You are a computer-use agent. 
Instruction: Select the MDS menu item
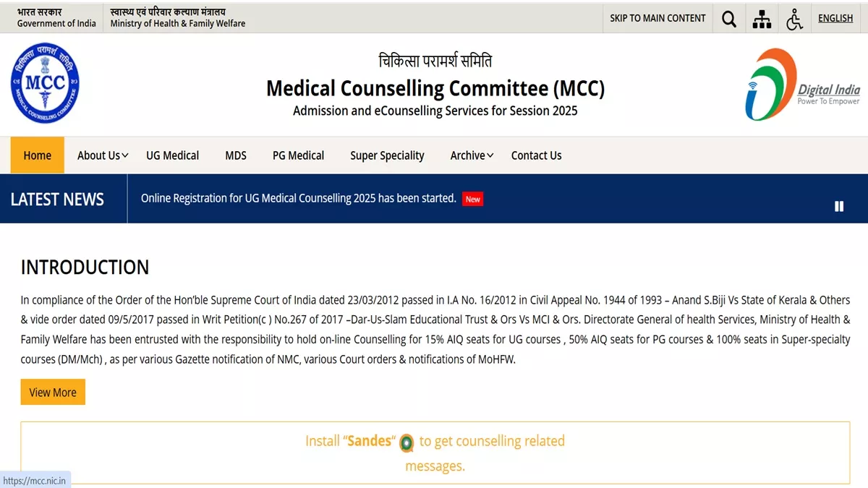coord(236,155)
